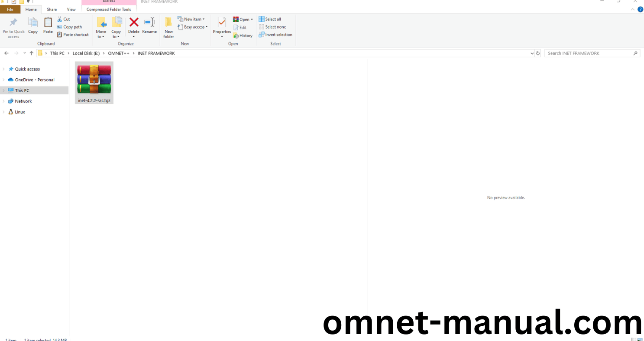
Task: Click the Cut scissors command
Action: click(x=63, y=19)
